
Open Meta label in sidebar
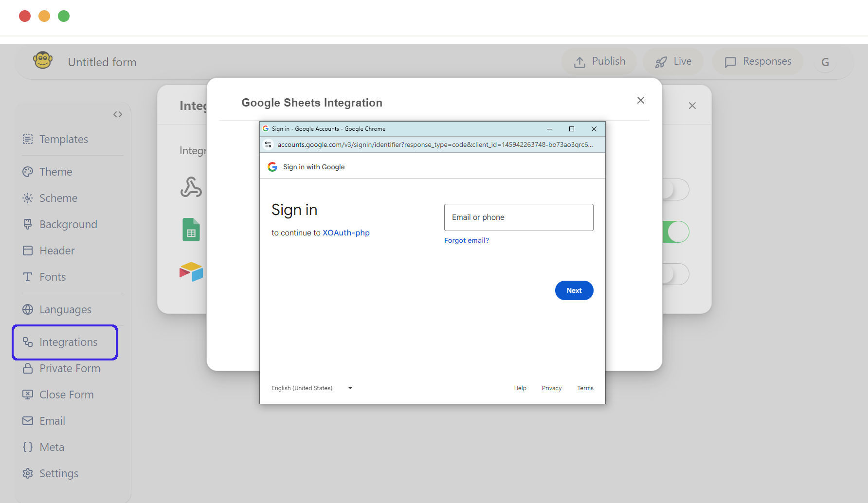[52, 447]
